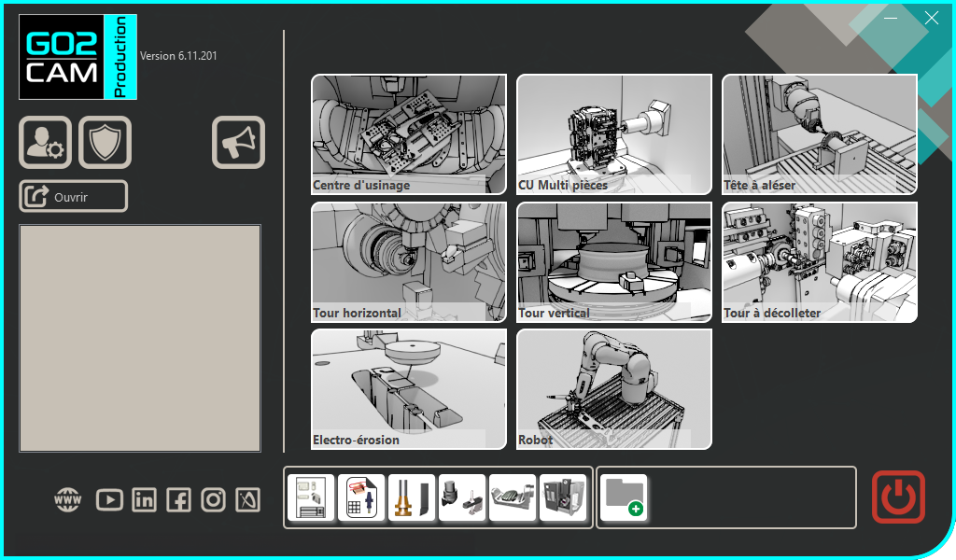
Task: Open the YouTube channel icon
Action: [109, 498]
